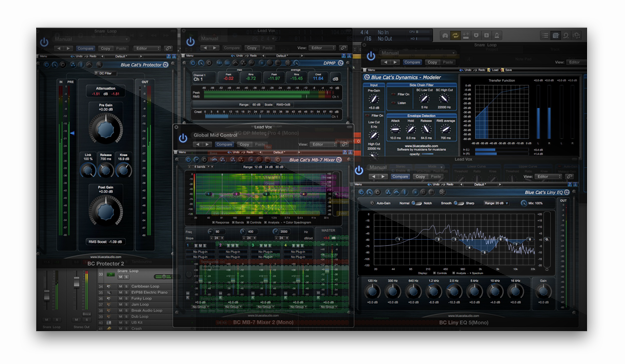Click the Copy button in DPMP window
Image resolution: width=625 pixels, height=364 pixels.
pyautogui.click(x=252, y=48)
